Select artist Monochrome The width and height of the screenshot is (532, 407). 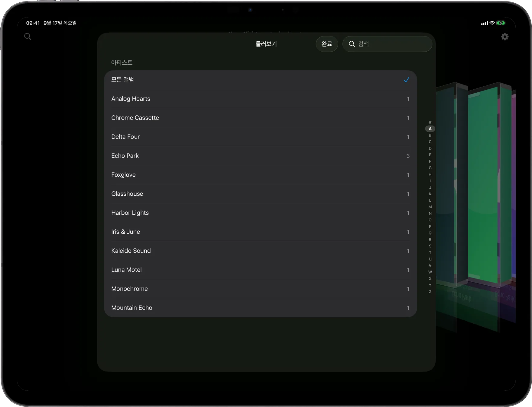pos(261,289)
